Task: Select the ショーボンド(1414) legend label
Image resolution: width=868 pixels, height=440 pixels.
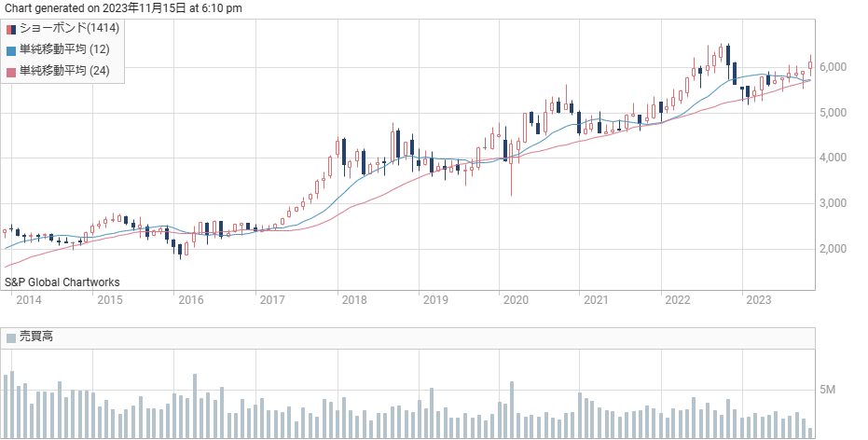Action: pos(69,28)
